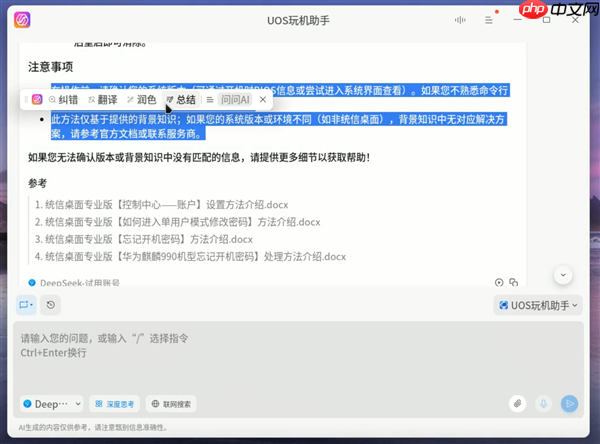Click the read-aloud play icon below answer
This screenshot has height=444, width=600.
click(x=499, y=282)
